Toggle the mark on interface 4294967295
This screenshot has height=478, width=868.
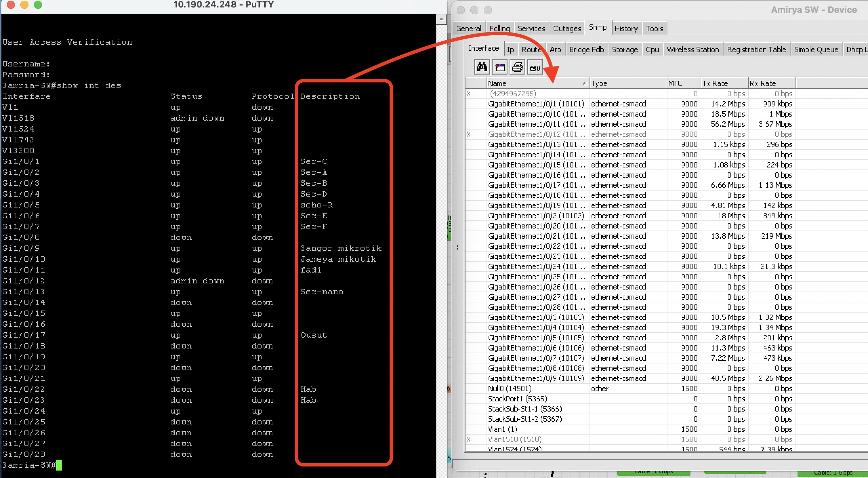(x=469, y=94)
